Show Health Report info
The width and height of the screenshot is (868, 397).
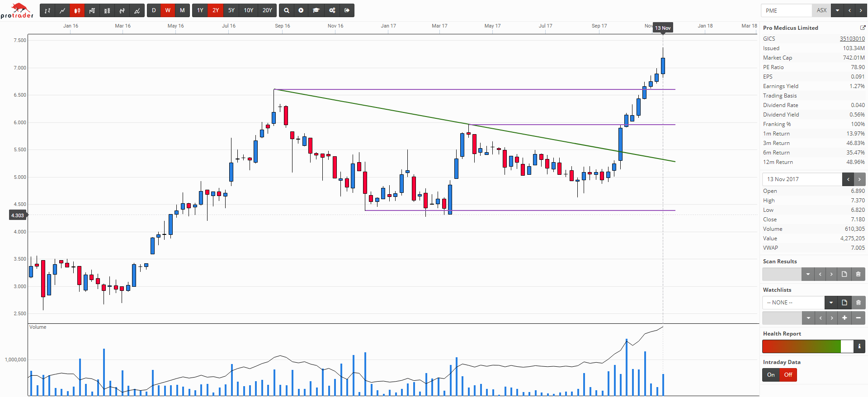(x=859, y=346)
